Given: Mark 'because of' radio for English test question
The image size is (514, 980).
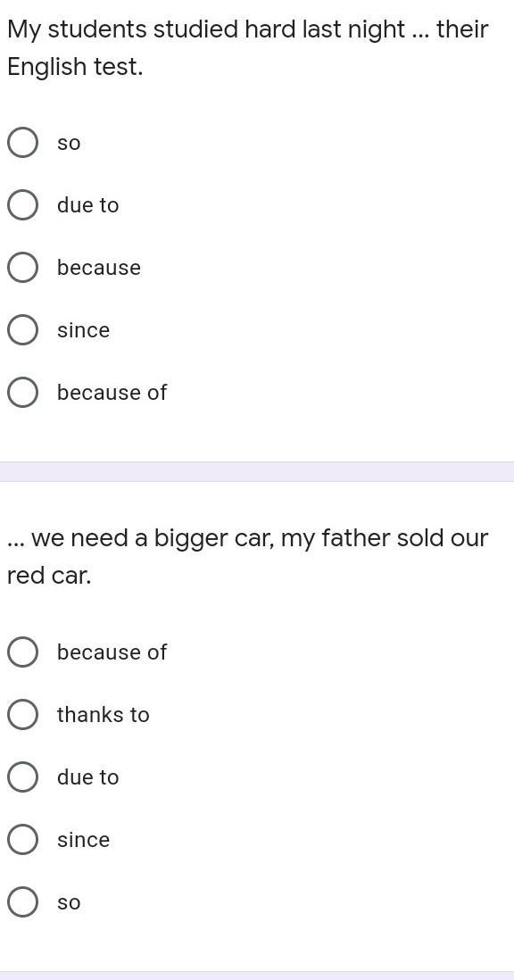Looking at the screenshot, I should (22, 393).
